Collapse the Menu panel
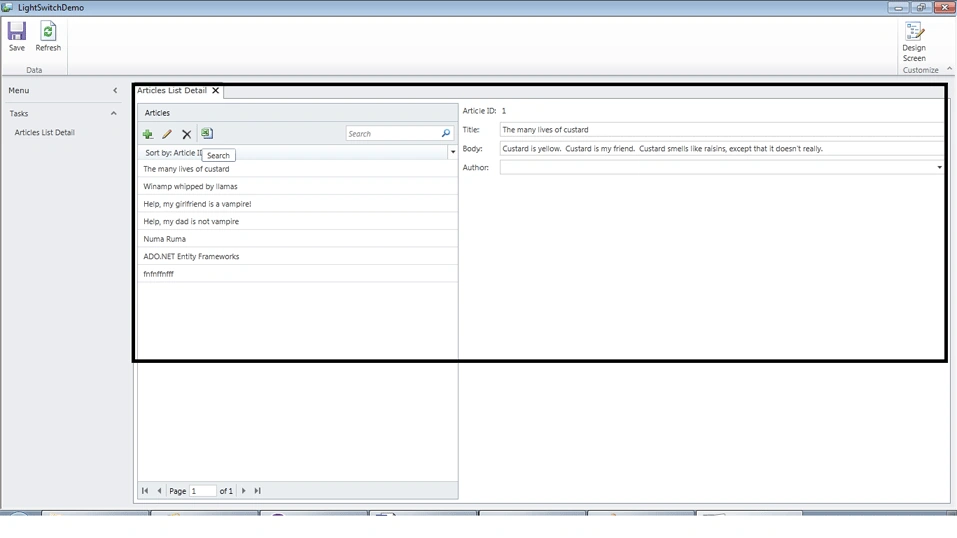This screenshot has height=538, width=957. [x=115, y=90]
